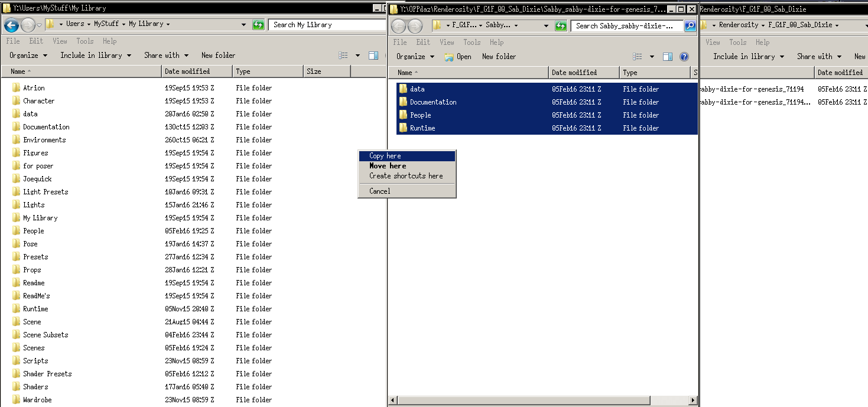Open Organize dropdown in Sabby window
This screenshot has height=407, width=868.
[x=415, y=57]
